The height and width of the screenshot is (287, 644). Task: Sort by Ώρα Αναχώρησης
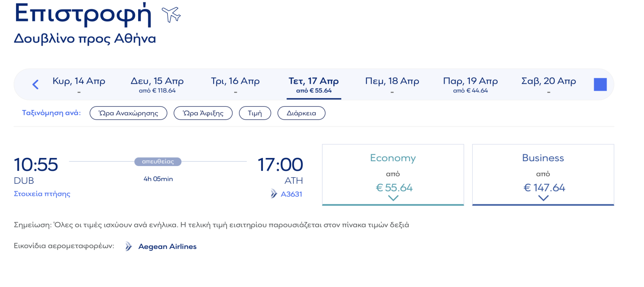coord(128,113)
